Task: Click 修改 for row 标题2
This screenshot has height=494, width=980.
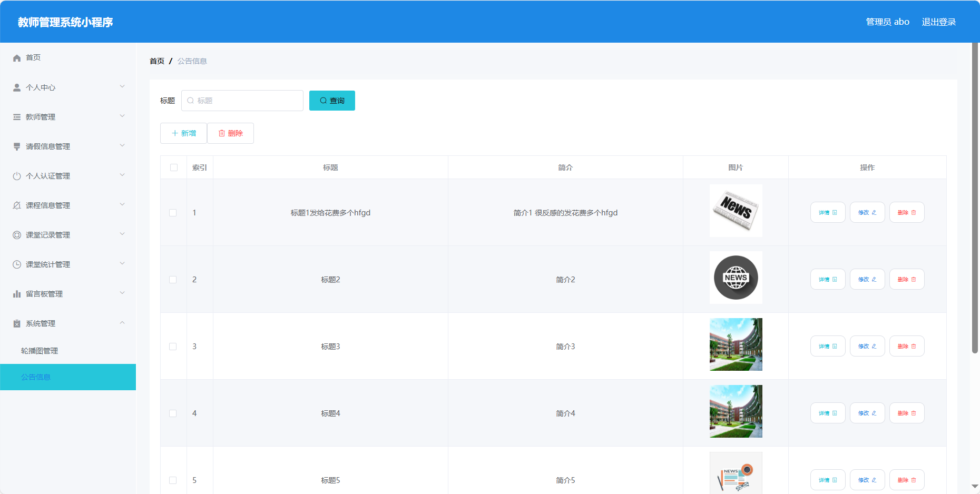Action: (x=867, y=279)
